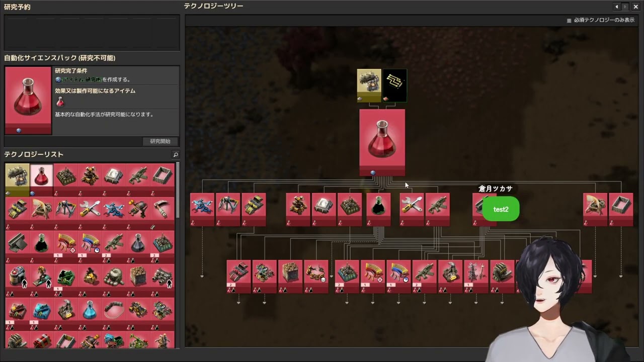Select Steam power in the technology list
The height and width of the screenshot is (362, 644).
coord(17,179)
